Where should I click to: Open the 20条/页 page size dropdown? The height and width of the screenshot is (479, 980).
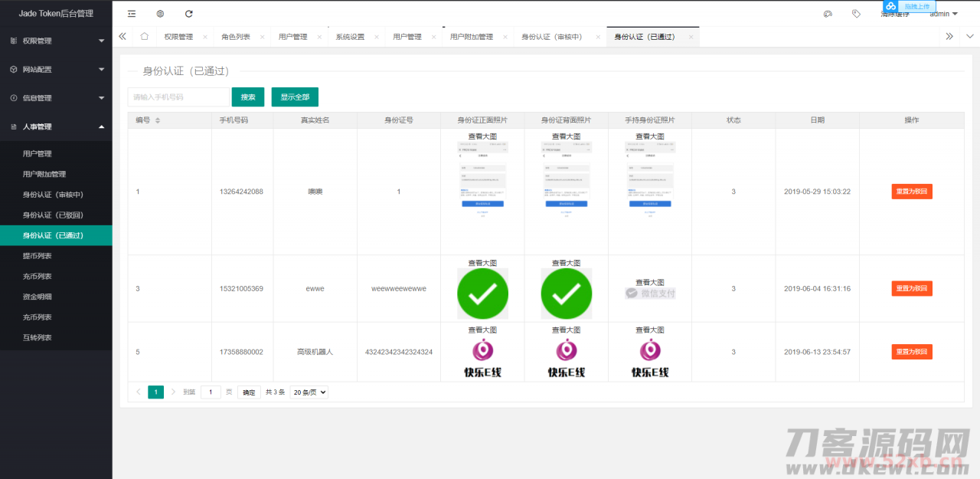click(309, 392)
